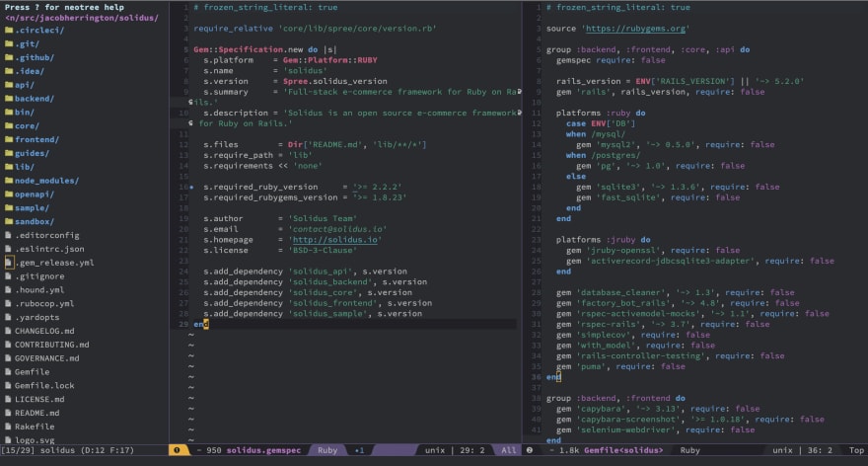The height and width of the screenshot is (466, 868).
Task: Expand the openapi/ directory
Action: 35,194
